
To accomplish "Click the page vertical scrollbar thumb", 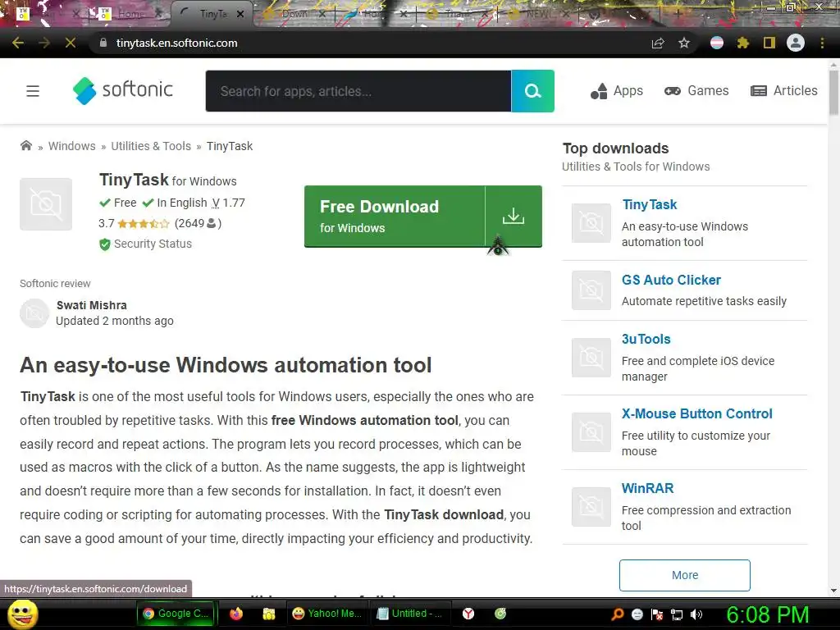I will click(833, 92).
